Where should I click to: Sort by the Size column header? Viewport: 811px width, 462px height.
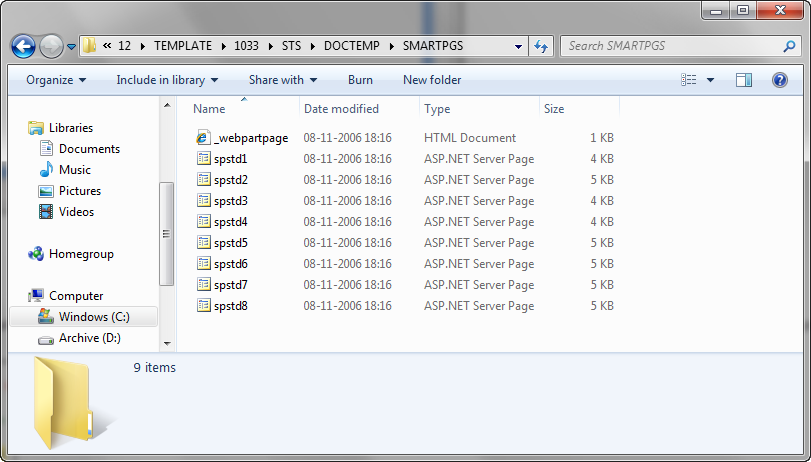(x=554, y=109)
